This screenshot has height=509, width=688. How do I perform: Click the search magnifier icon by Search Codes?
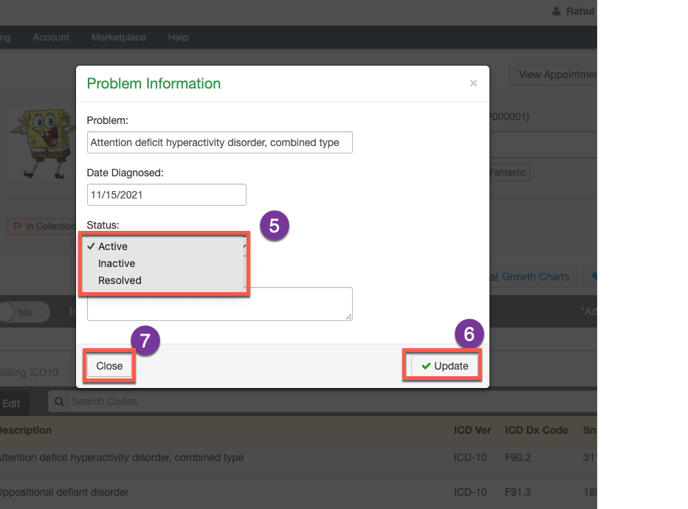60,402
